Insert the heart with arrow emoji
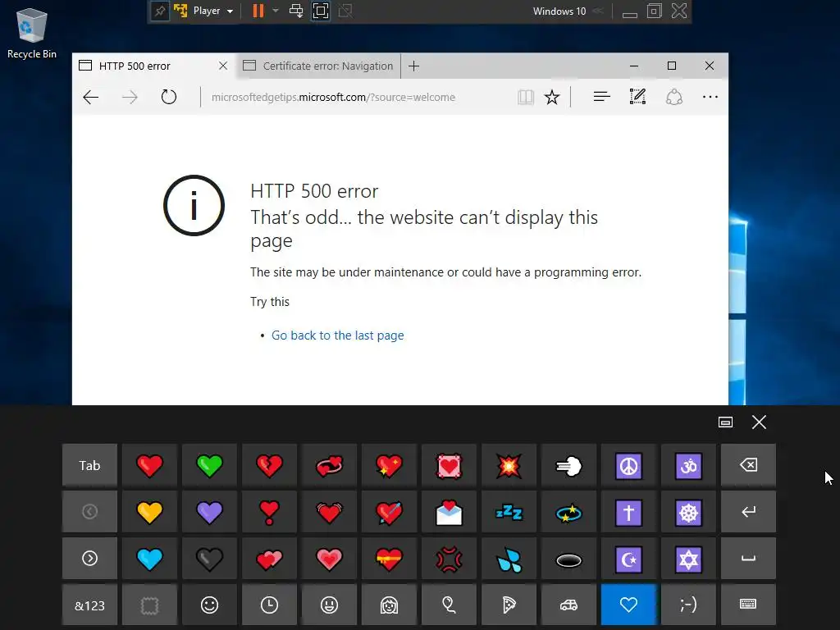Screen dimensions: 840x630 pos(389,512)
